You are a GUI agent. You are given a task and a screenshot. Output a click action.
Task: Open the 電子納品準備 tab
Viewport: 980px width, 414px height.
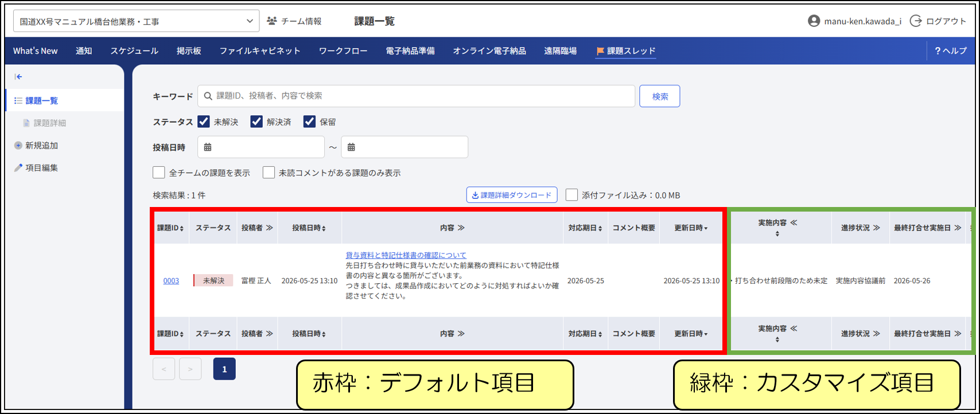tap(410, 51)
